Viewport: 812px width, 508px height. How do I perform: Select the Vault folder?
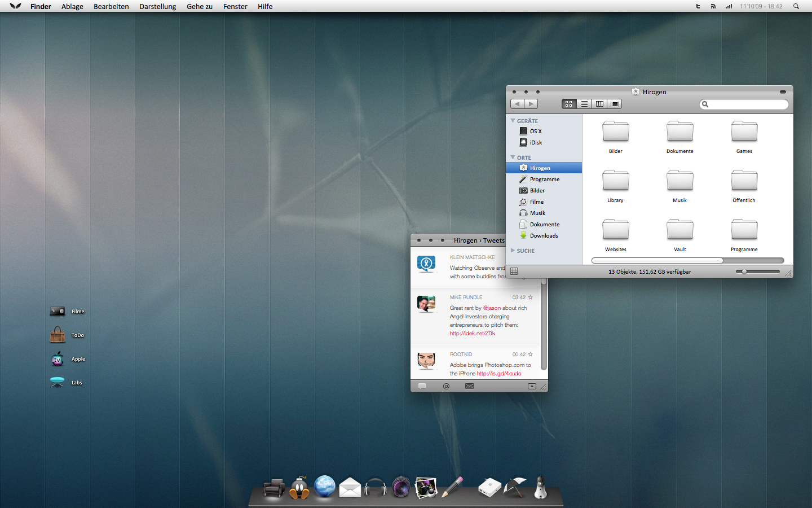[x=680, y=229]
